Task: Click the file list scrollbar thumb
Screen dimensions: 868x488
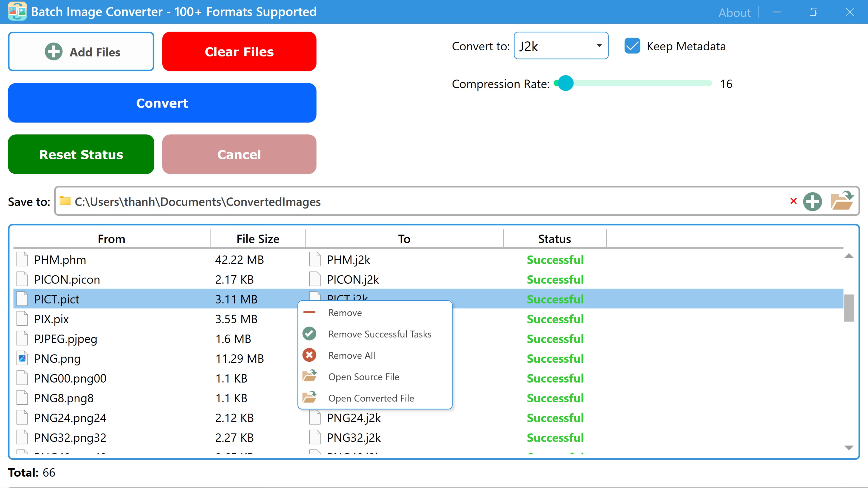Action: [849, 308]
